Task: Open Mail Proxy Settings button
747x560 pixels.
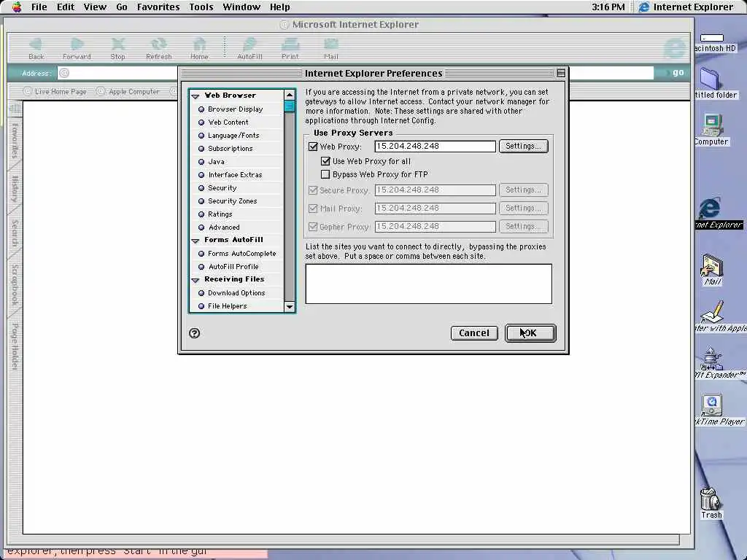Action: click(x=524, y=208)
